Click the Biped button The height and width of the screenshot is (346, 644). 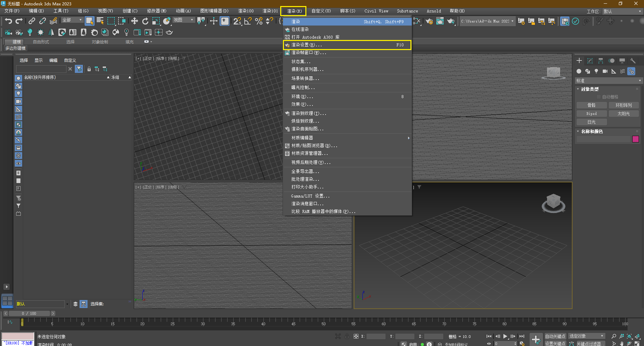pyautogui.click(x=591, y=114)
